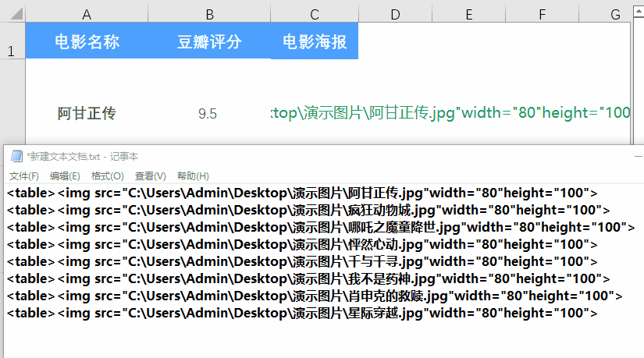The width and height of the screenshot is (644, 358).
Task: Open the 格式(O) menu in Notepad
Action: coord(107,176)
